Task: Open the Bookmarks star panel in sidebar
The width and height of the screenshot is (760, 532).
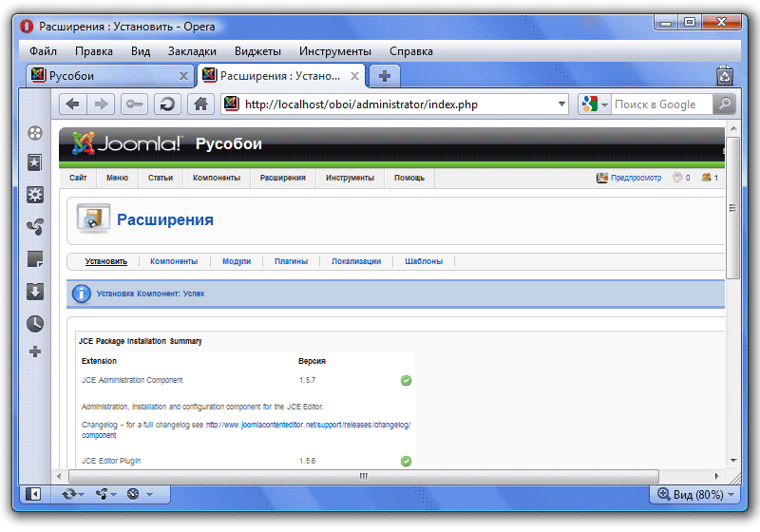Action: (35, 163)
